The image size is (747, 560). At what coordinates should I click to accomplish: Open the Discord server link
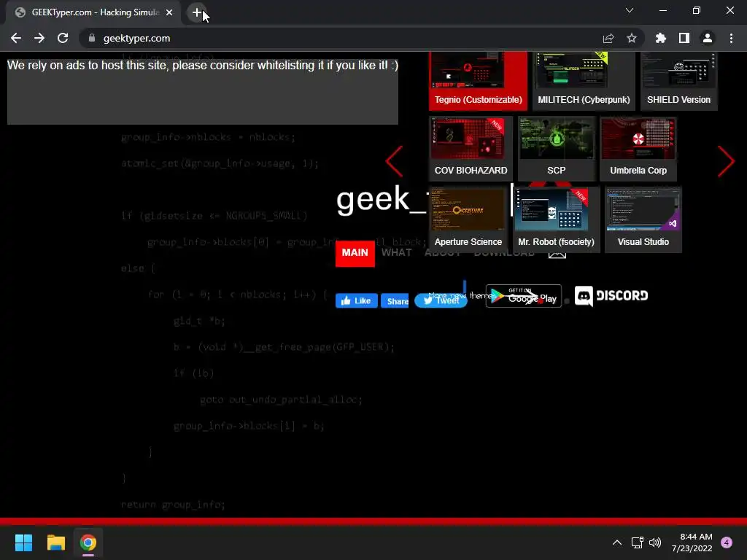pos(611,296)
